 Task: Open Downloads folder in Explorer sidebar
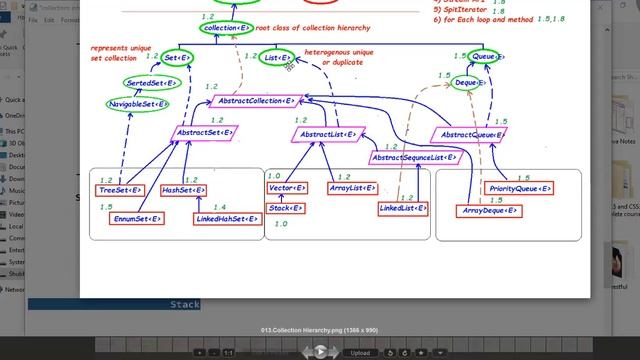pyautogui.click(x=12, y=179)
